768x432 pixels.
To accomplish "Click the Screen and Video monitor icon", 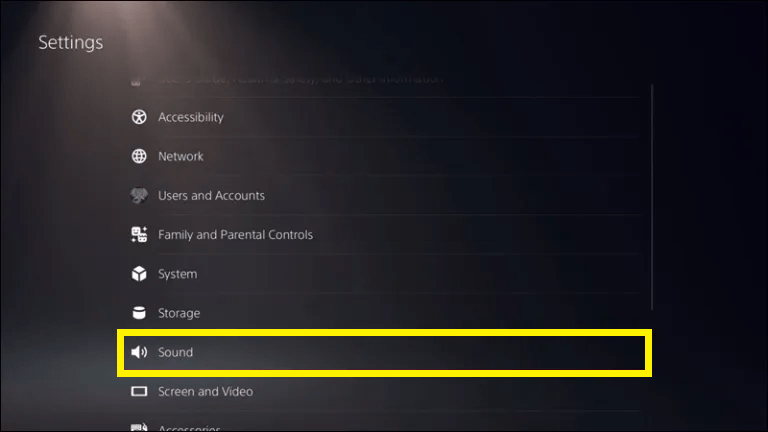I will [139, 391].
